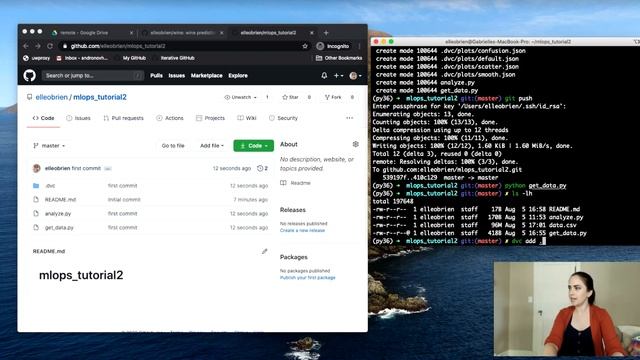Viewport: 640px width, 360px height.
Task: Open the Add file dropdown
Action: click(x=211, y=146)
